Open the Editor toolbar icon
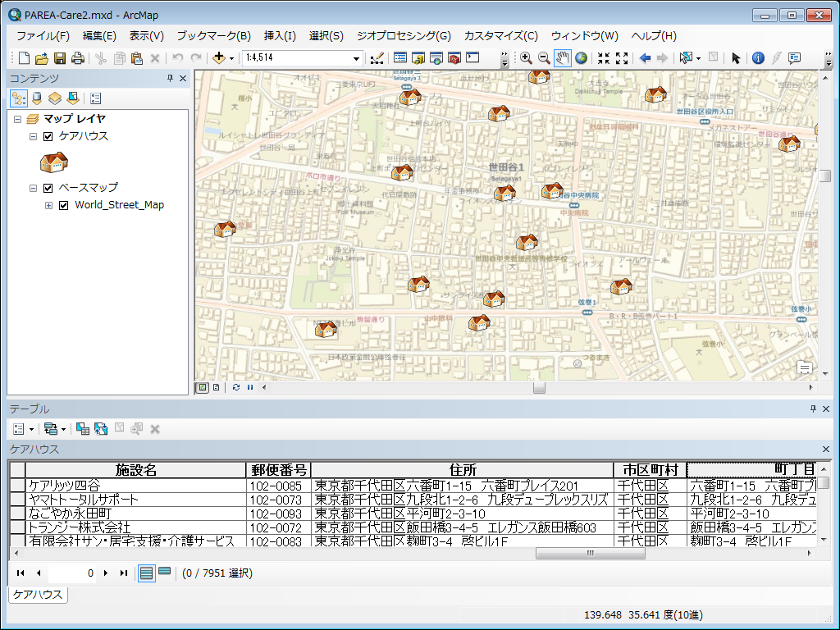This screenshot has width=840, height=630. [x=377, y=58]
